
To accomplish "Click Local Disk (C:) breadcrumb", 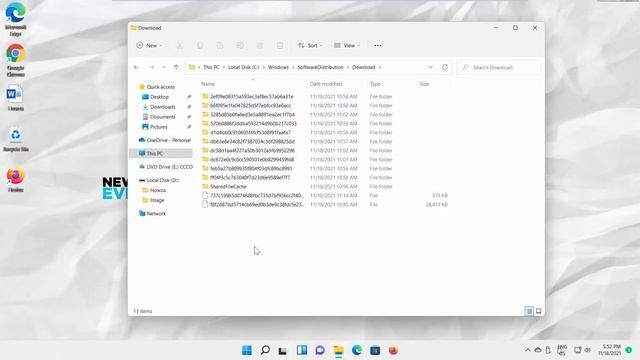I will point(243,67).
